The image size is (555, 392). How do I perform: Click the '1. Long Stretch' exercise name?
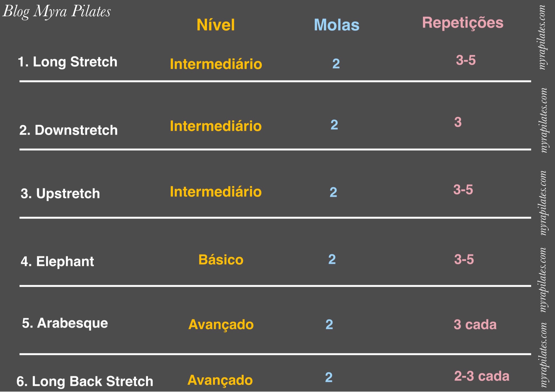coord(67,62)
